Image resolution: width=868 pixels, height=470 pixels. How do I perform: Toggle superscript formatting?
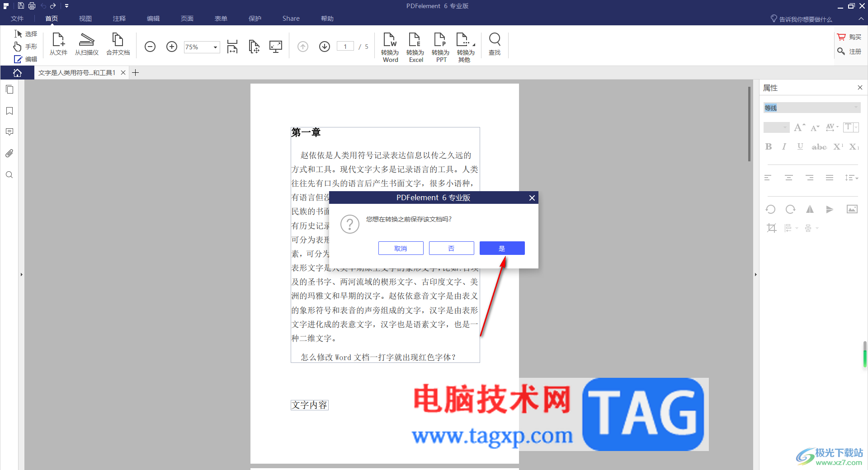pyautogui.click(x=838, y=146)
